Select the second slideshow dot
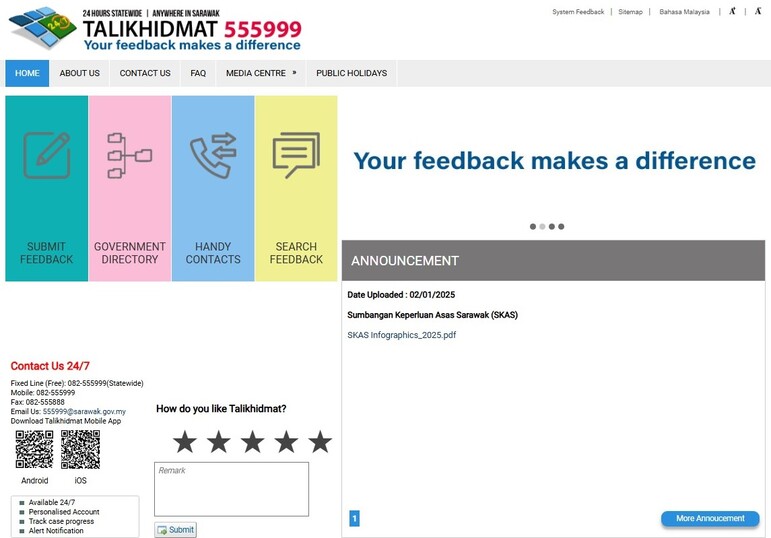The height and width of the screenshot is (538, 771). 542,227
